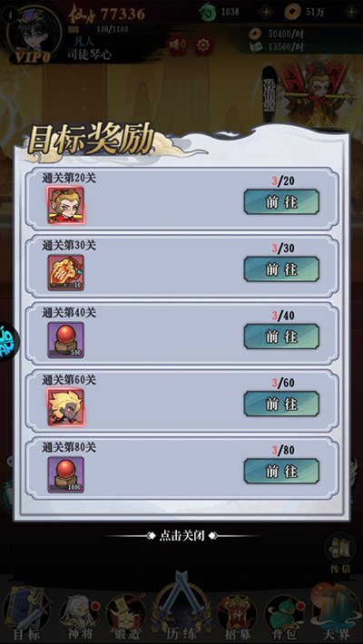The height and width of the screenshot is (644, 363).
Task: Click 前往 for the stage 60 goal
Action: [x=281, y=404]
